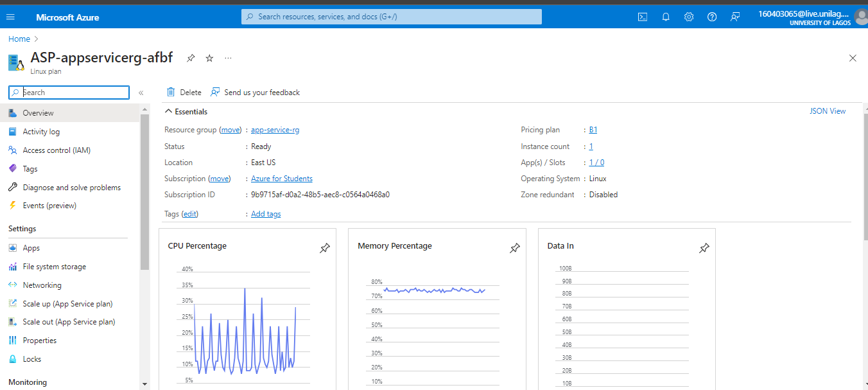Click Resource group move link
This screenshot has height=390, width=868.
(230, 130)
